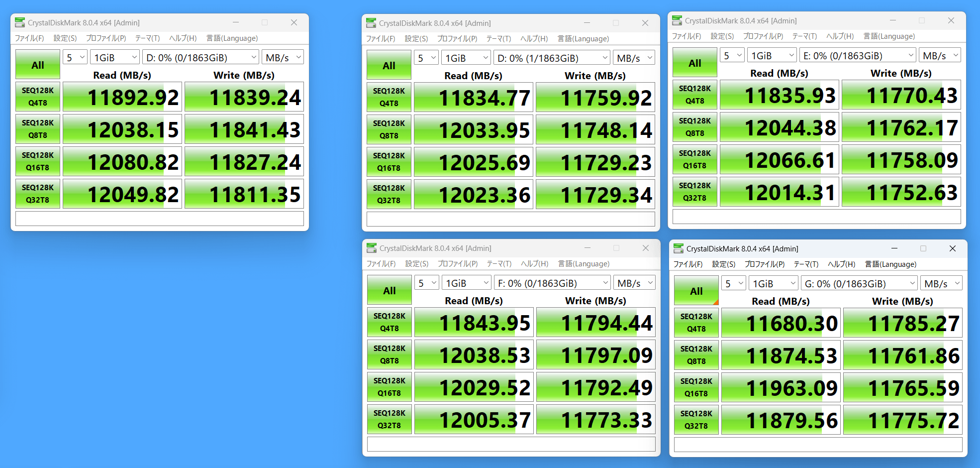Run SEQ128K Q32T8 test in D: (0/1863GiB) window
Screen dimensions: 980x468
click(37, 194)
